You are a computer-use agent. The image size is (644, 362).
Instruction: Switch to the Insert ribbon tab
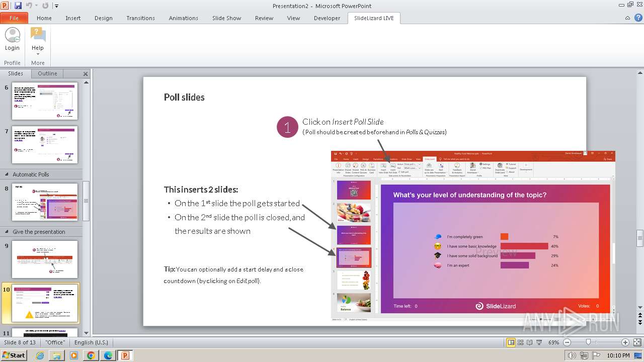[x=73, y=18]
